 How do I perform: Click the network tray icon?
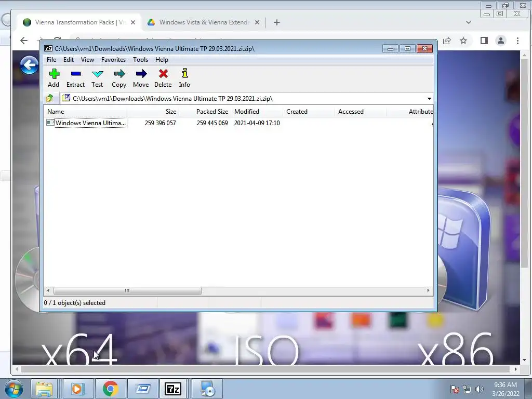[x=467, y=389]
